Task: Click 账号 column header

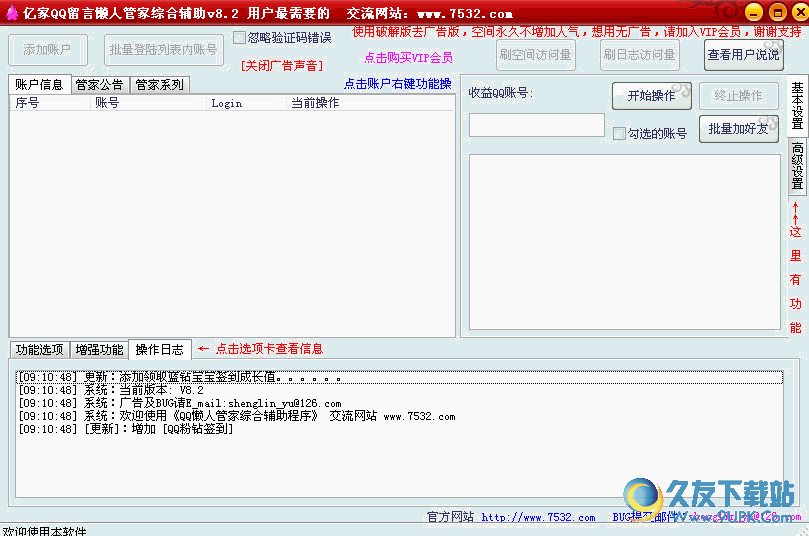Action: pyautogui.click(x=148, y=103)
